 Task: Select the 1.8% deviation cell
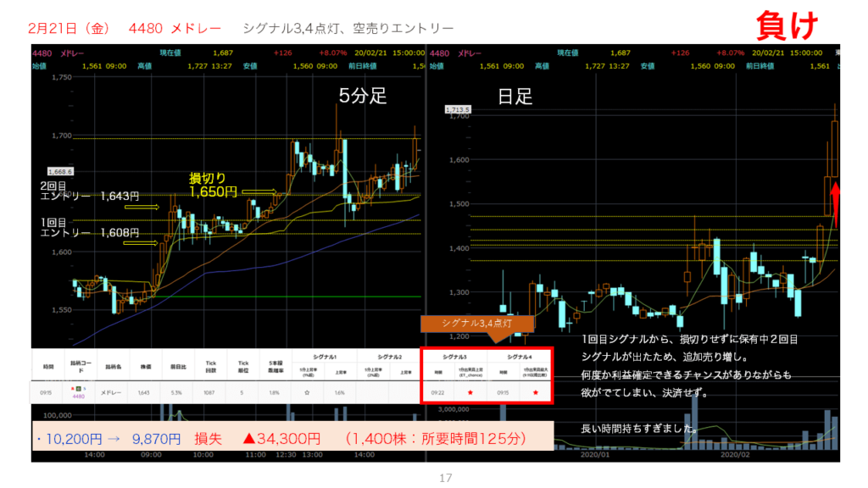click(x=274, y=392)
